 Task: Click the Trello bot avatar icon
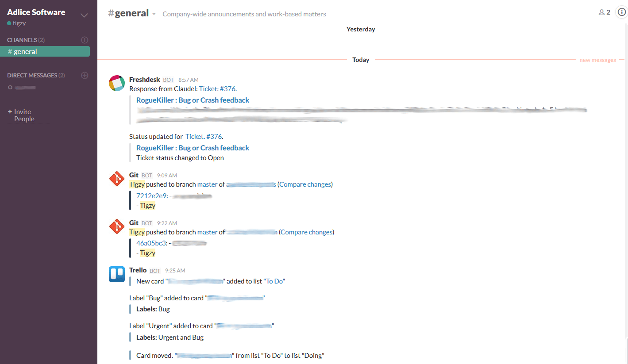click(117, 274)
